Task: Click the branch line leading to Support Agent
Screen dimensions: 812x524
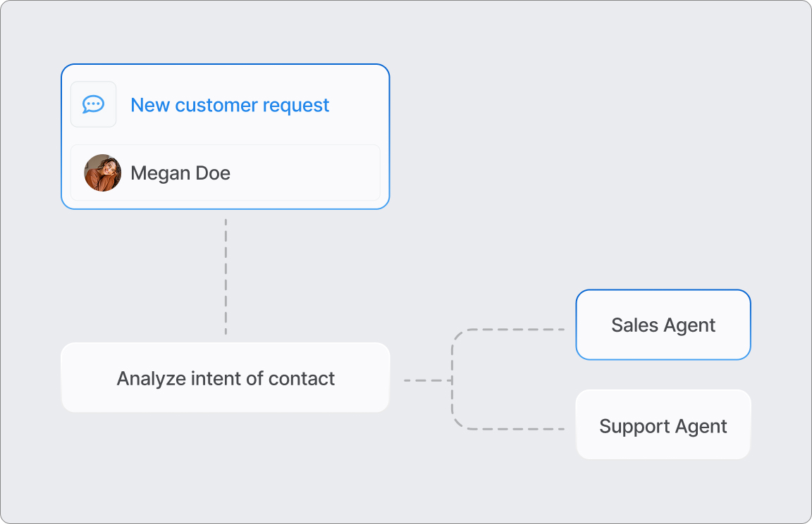Action: [x=515, y=427]
